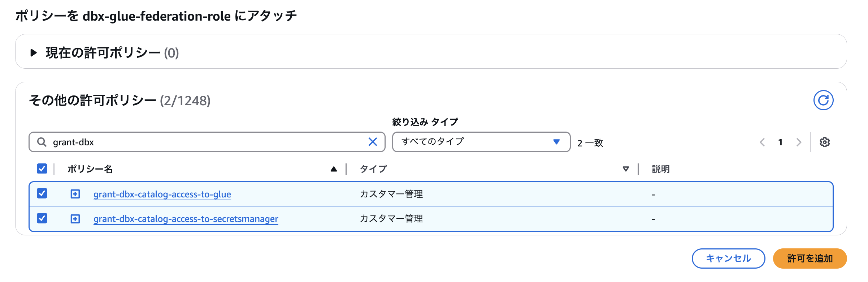
Task: Click the search magnifier icon
Action: [42, 142]
